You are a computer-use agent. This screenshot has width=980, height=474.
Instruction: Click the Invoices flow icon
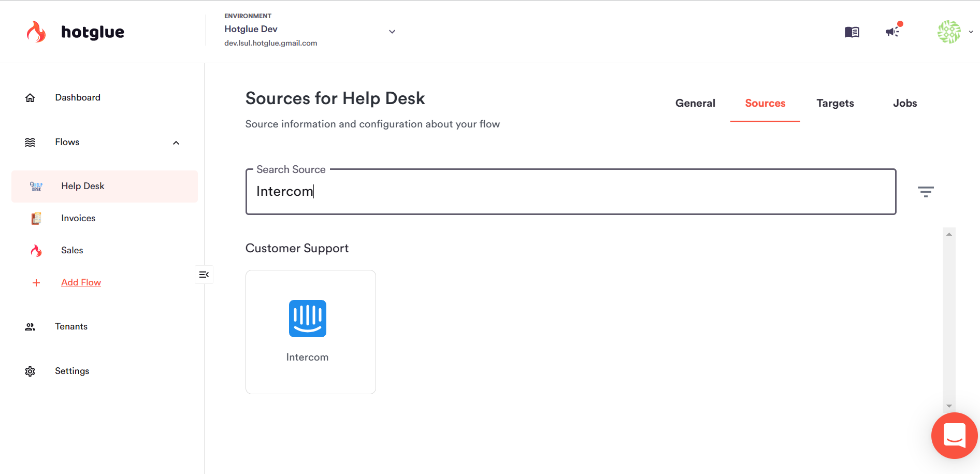[x=36, y=219]
